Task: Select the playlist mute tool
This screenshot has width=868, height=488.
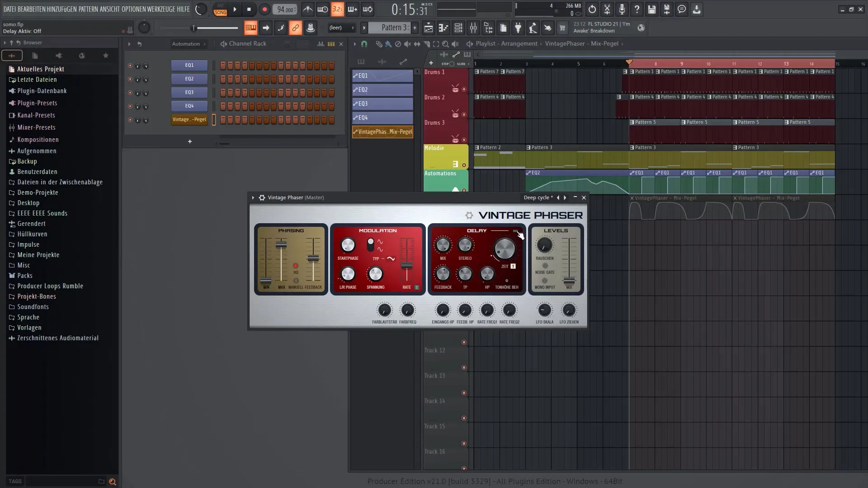Action: pos(407,44)
